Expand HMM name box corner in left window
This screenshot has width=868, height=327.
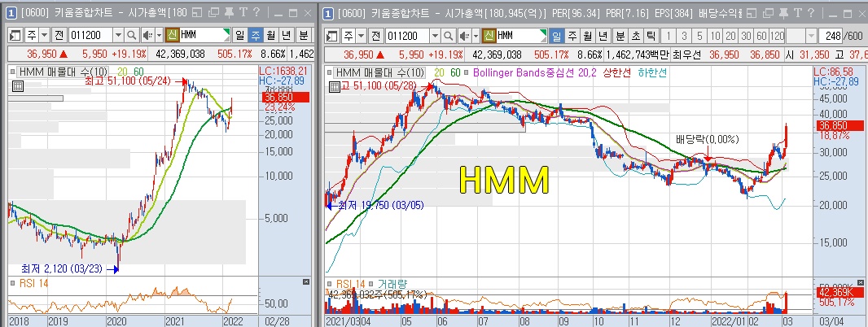226,33
